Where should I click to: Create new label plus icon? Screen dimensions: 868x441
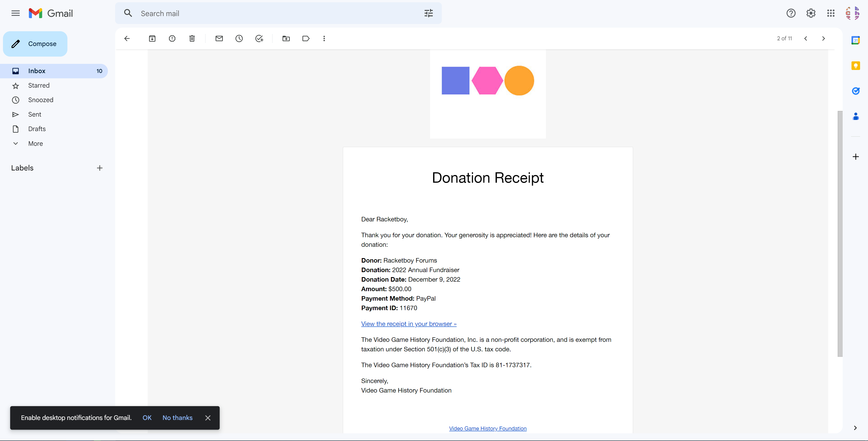click(x=100, y=168)
